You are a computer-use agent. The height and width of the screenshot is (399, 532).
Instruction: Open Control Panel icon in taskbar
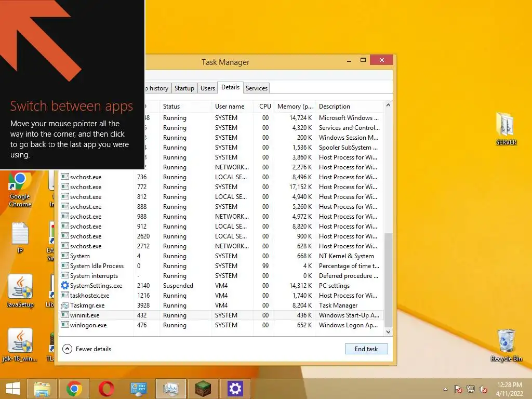(x=138, y=389)
